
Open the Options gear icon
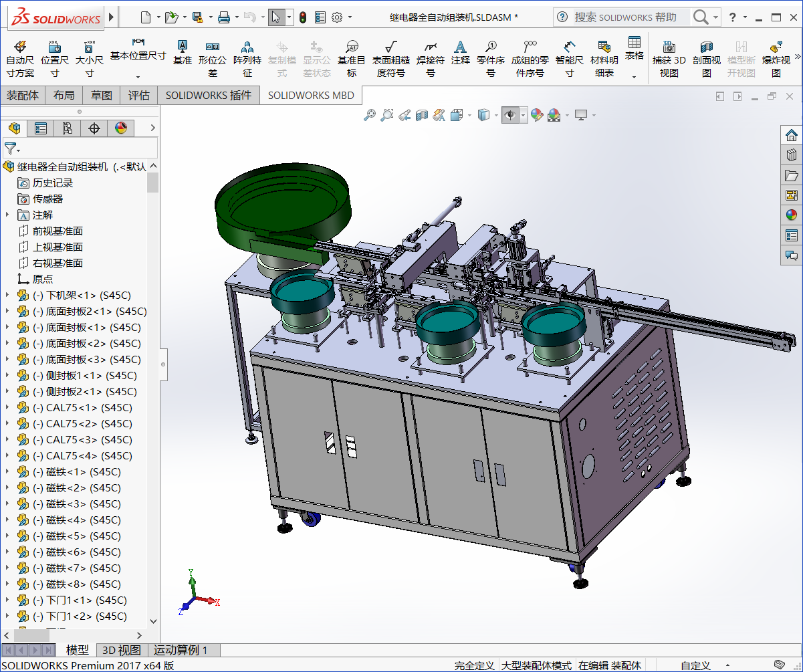[x=337, y=17]
